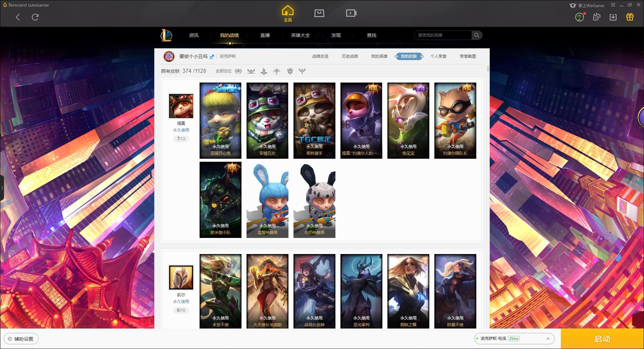Click the 凯尔 champion portrait
Image resolution: width=644 pixels, height=349 pixels.
(181, 278)
